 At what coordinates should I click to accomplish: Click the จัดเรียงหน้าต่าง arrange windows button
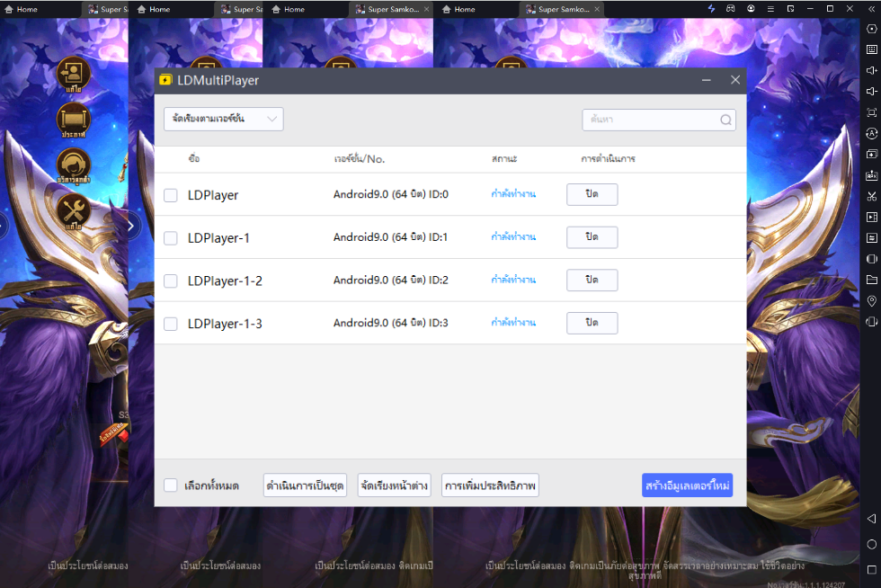(395, 486)
